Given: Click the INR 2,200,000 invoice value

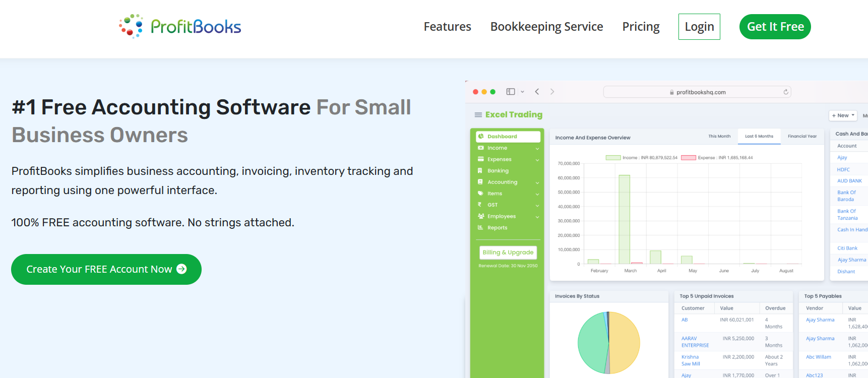Looking at the screenshot, I should tap(738, 357).
